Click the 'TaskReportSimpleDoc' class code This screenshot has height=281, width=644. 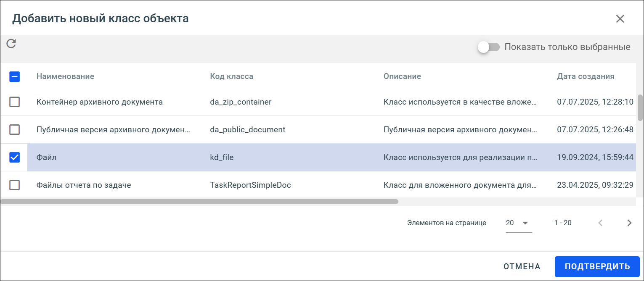point(250,185)
